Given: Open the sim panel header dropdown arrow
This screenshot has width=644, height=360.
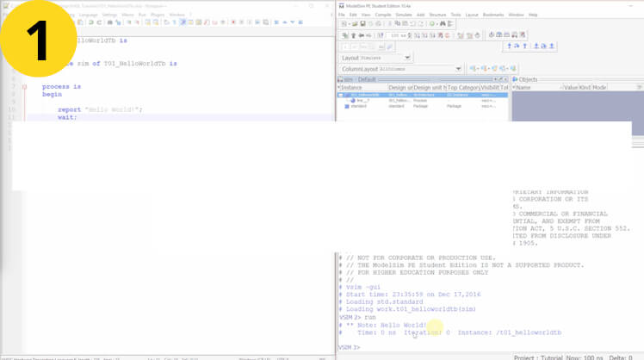Looking at the screenshot, I should 495,79.
